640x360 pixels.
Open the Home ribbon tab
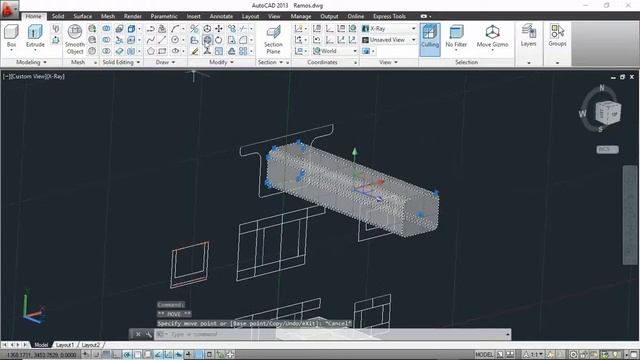(33, 16)
